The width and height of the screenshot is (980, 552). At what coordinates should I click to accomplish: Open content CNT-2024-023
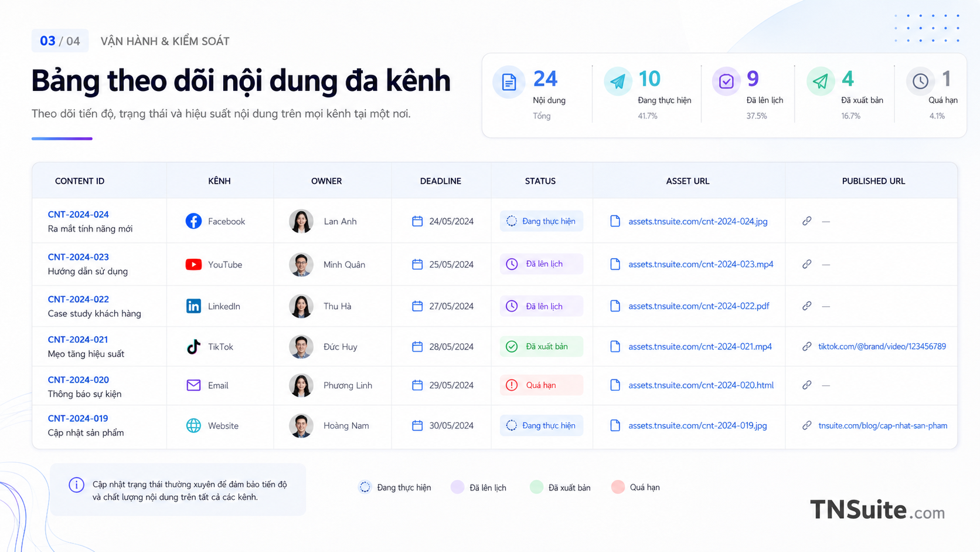coord(78,257)
